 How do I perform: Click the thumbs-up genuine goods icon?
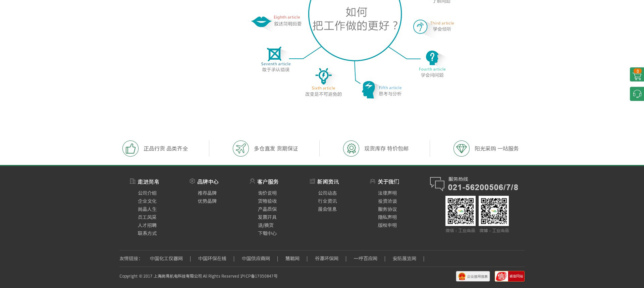pyautogui.click(x=130, y=149)
